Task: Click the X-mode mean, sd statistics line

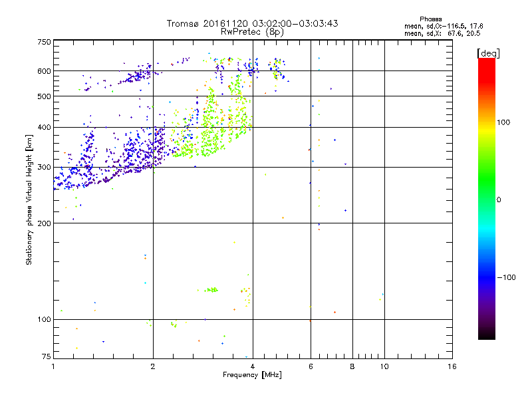Action: (442, 33)
